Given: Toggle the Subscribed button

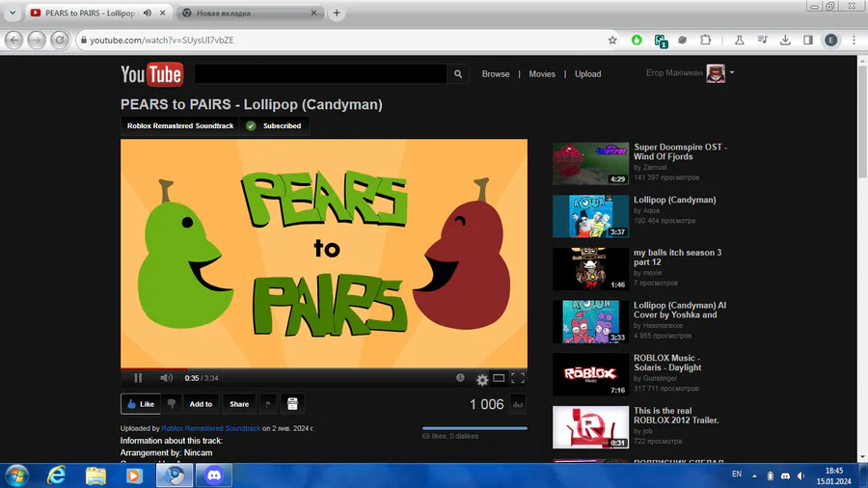Looking at the screenshot, I should (275, 125).
